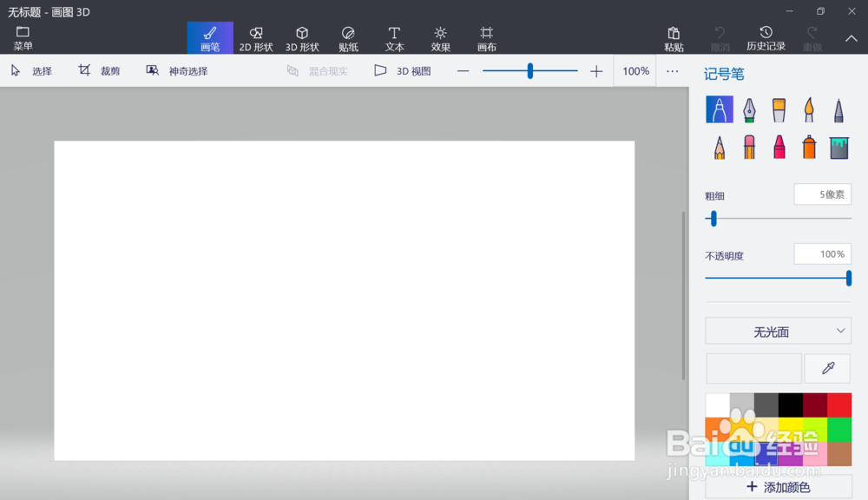Viewport: 868px width, 500px height.
Task: Switch to the 画笔 brushes tab
Action: pyautogui.click(x=210, y=38)
